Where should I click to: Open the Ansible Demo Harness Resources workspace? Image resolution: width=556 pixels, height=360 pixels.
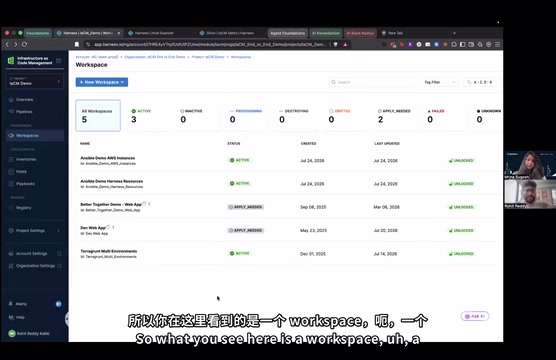pos(112,181)
